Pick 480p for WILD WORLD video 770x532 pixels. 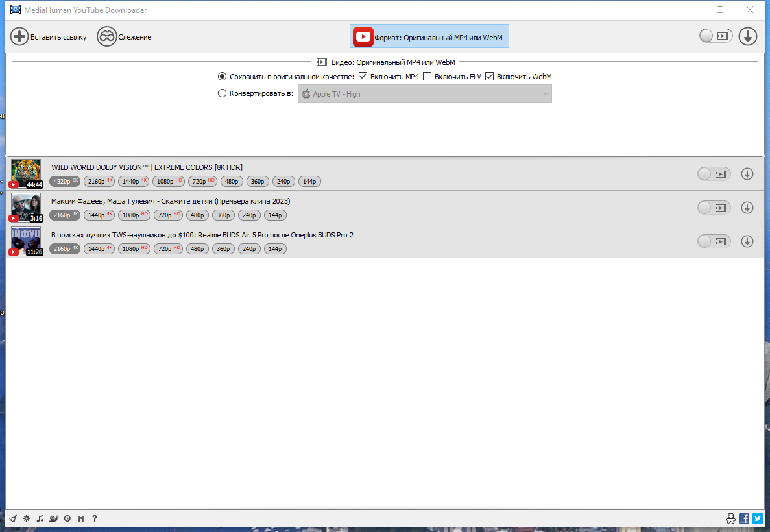point(232,181)
